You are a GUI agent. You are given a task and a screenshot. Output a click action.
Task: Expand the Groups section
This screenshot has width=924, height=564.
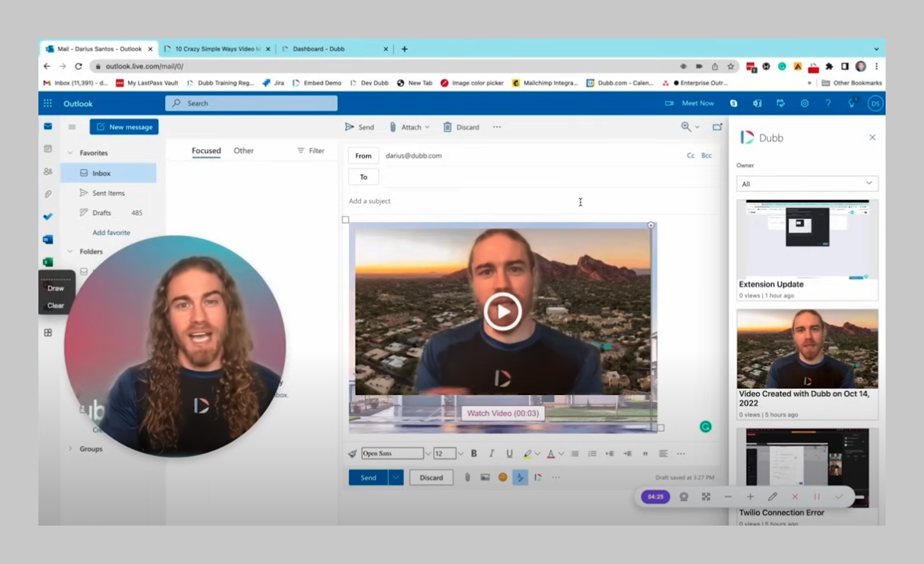(71, 449)
